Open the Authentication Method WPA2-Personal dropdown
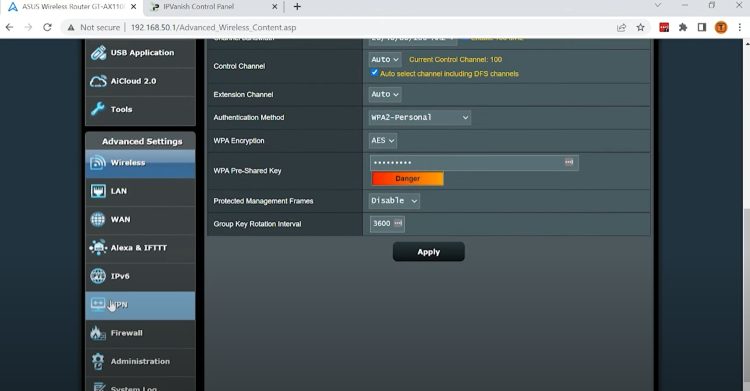 tap(419, 117)
